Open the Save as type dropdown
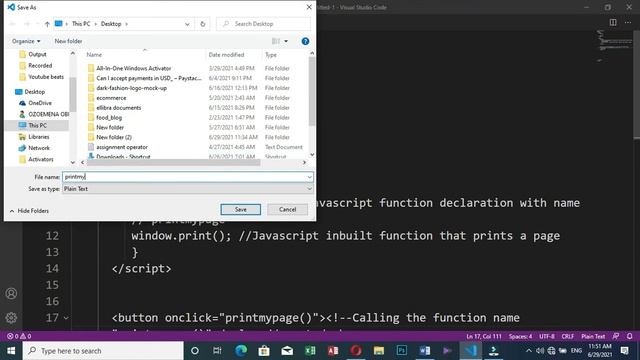The height and width of the screenshot is (360, 640). tap(187, 189)
